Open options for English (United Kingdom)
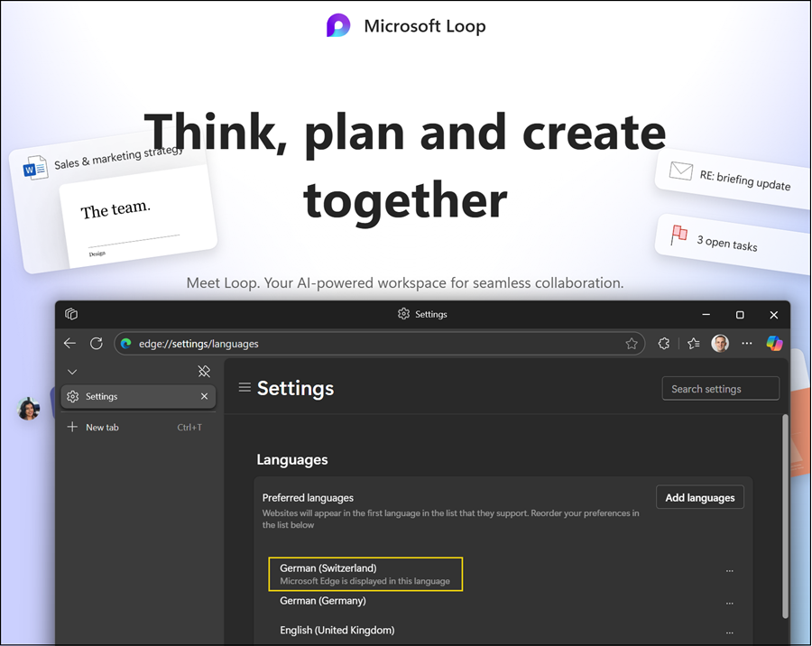This screenshot has width=812, height=646. pos(730,632)
